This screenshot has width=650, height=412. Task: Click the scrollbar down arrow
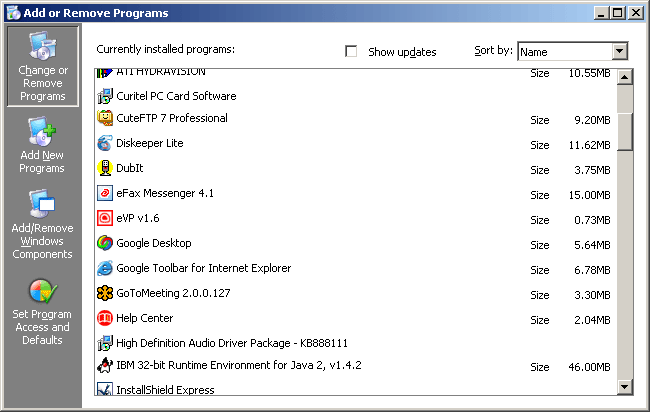624,387
